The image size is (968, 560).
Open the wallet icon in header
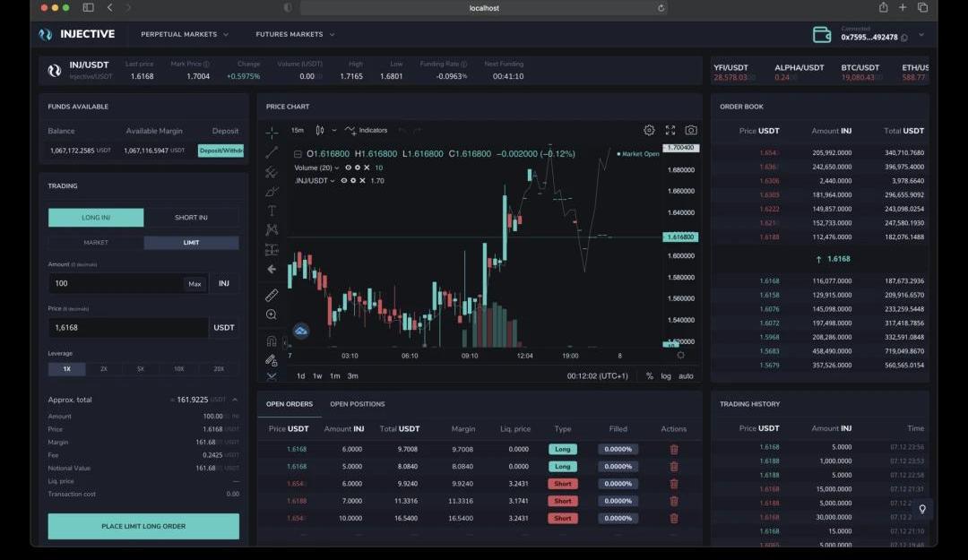point(821,35)
